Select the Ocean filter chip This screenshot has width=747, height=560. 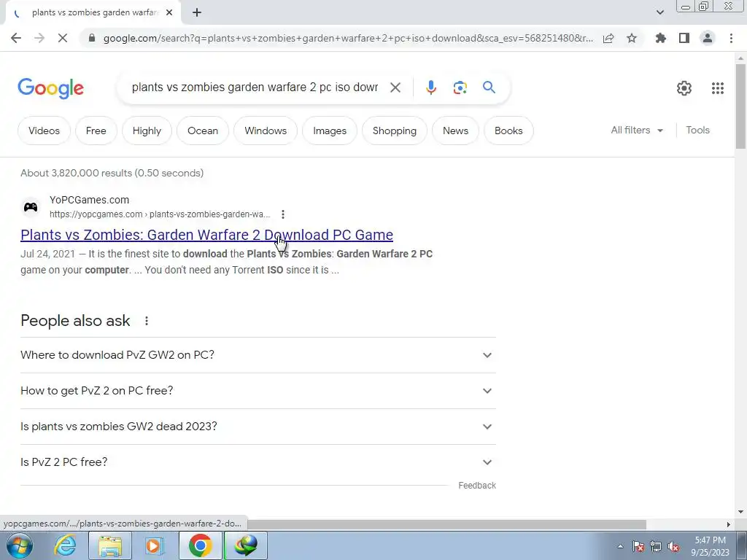203,131
